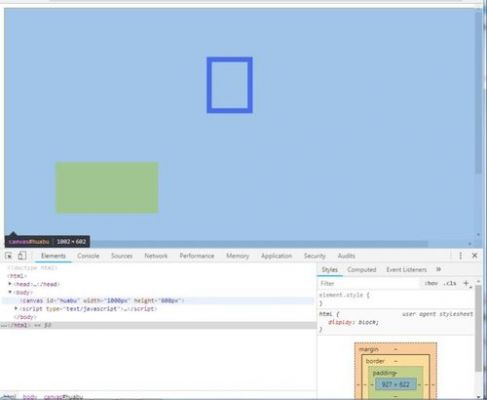Viewport: 487px width, 400px height.
Task: Open the Performance tab
Action: (197, 256)
